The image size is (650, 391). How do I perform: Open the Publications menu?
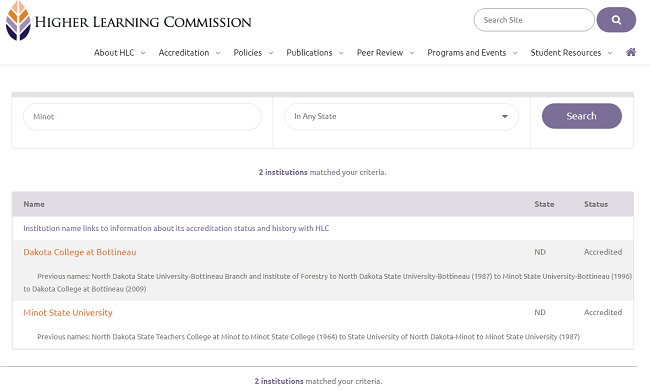click(x=309, y=53)
